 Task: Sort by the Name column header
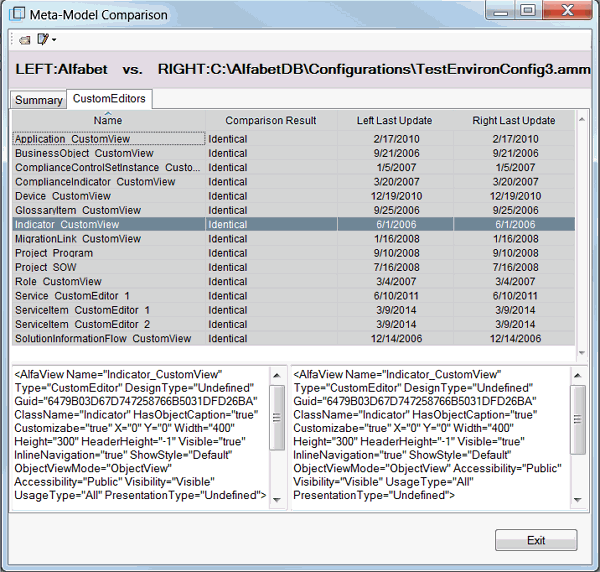click(x=108, y=120)
